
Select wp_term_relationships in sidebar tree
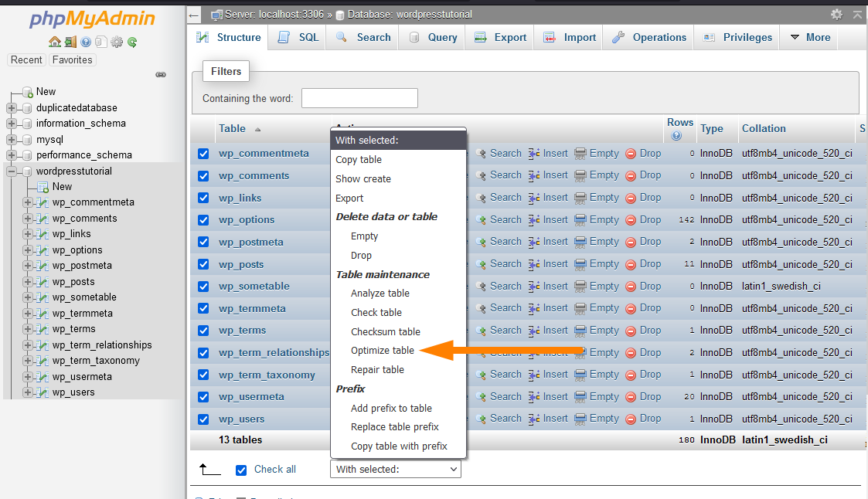pyautogui.click(x=102, y=345)
